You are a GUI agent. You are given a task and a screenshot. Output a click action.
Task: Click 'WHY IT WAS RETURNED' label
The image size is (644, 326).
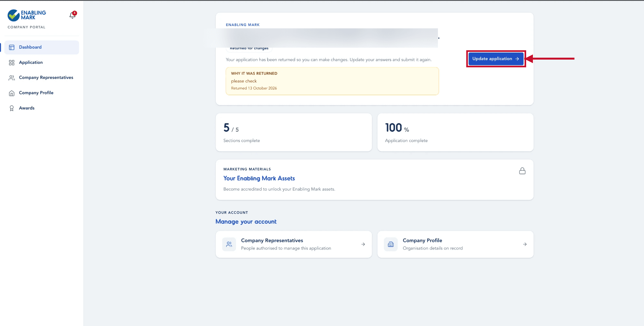click(x=254, y=73)
